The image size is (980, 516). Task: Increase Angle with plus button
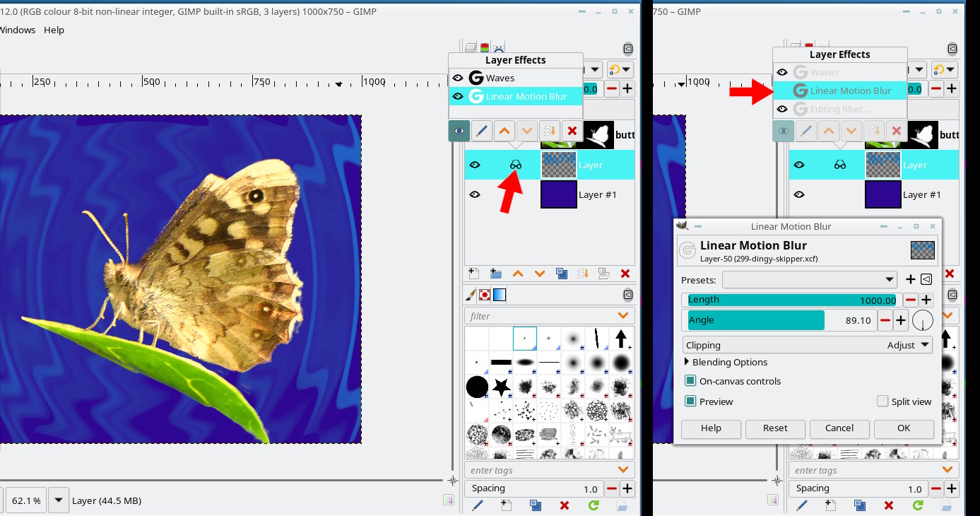[901, 320]
